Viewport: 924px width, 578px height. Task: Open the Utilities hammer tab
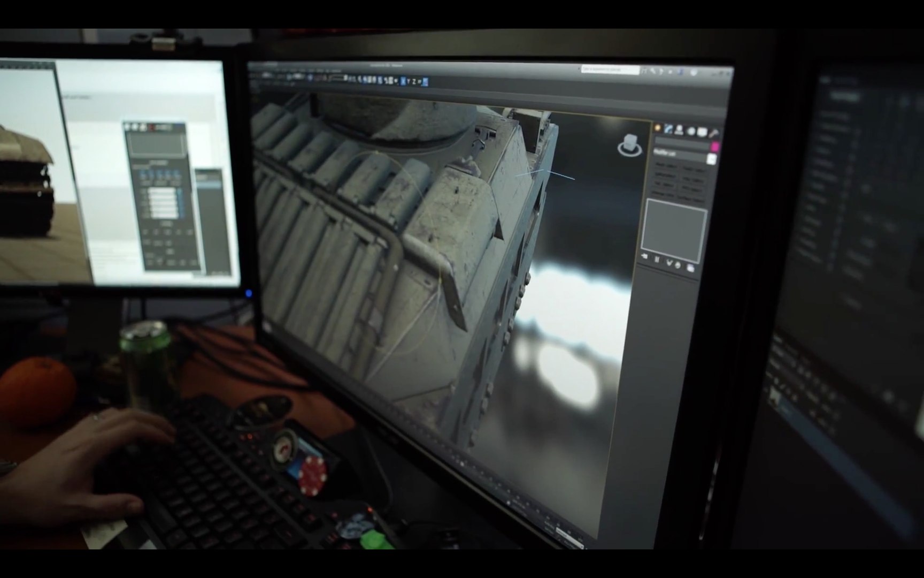[714, 133]
